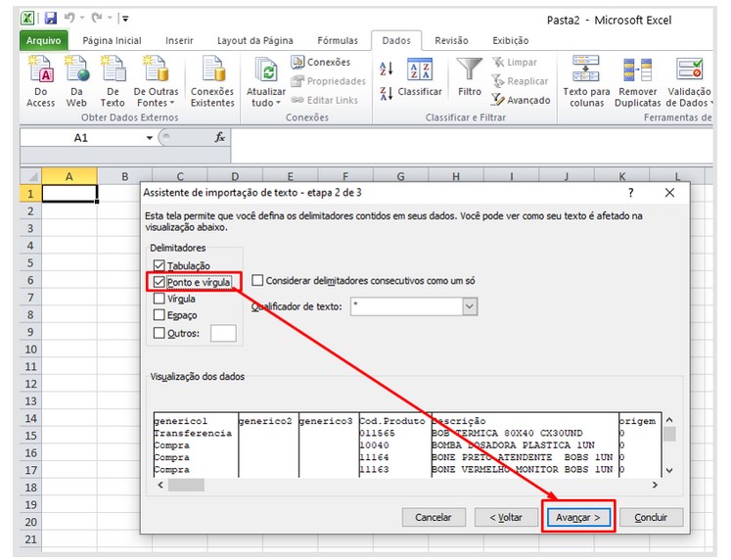Close the import wizard dialog

point(669,193)
